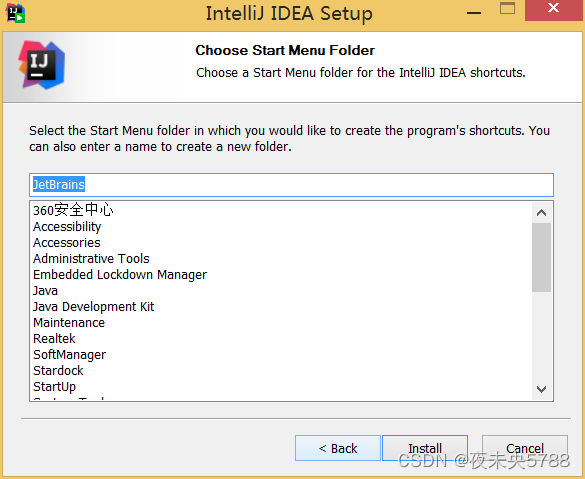The width and height of the screenshot is (585, 479).
Task: Click the IntelliJ IDEA title bar icon
Action: (x=15, y=13)
